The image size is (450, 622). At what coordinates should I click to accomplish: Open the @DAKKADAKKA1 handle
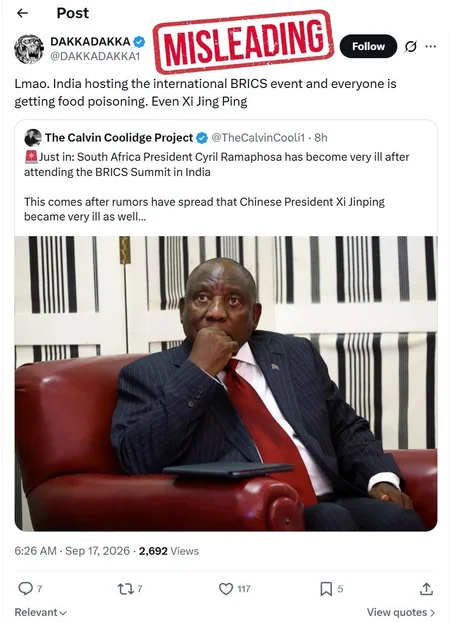pos(95,56)
